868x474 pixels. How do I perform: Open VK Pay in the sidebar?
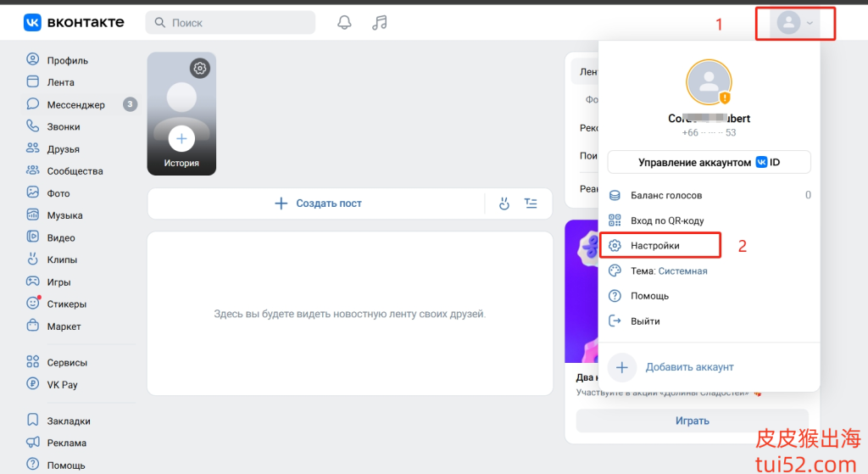[x=62, y=384]
